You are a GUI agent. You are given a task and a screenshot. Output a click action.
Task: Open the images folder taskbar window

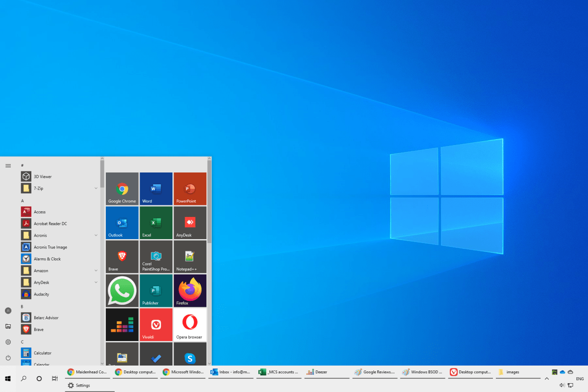[x=517, y=372]
